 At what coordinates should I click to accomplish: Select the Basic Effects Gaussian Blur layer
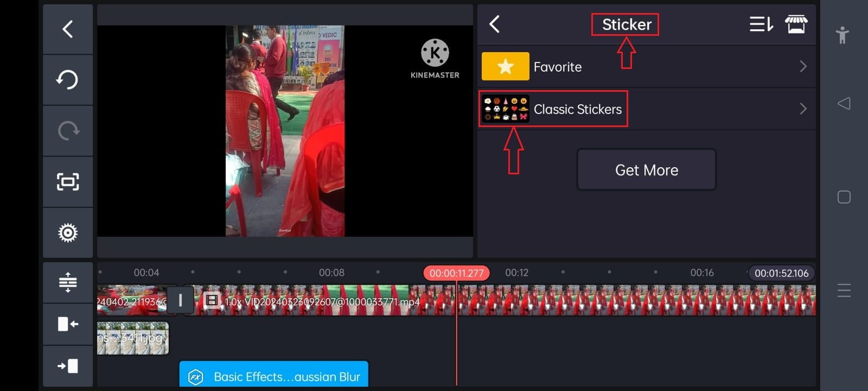274,376
